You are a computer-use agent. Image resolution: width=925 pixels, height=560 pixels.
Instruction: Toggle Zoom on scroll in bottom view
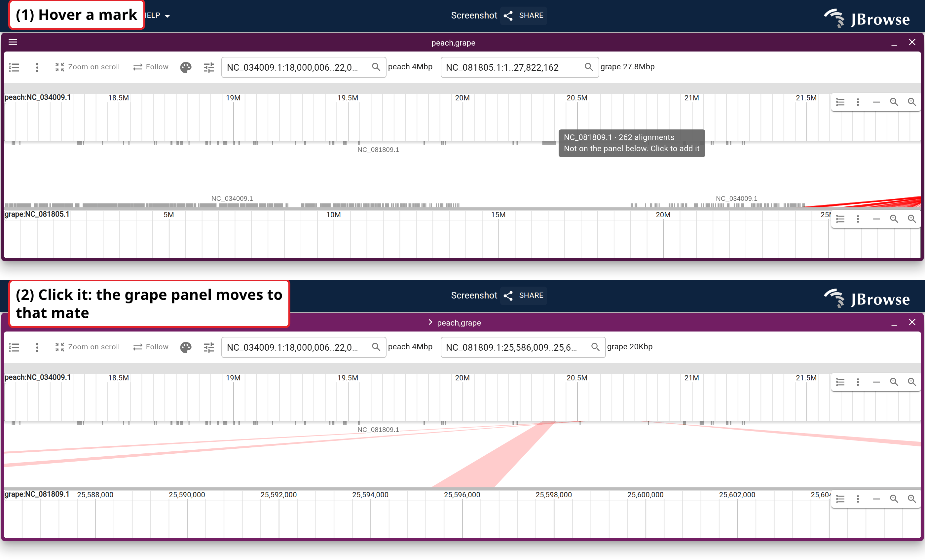click(x=87, y=347)
